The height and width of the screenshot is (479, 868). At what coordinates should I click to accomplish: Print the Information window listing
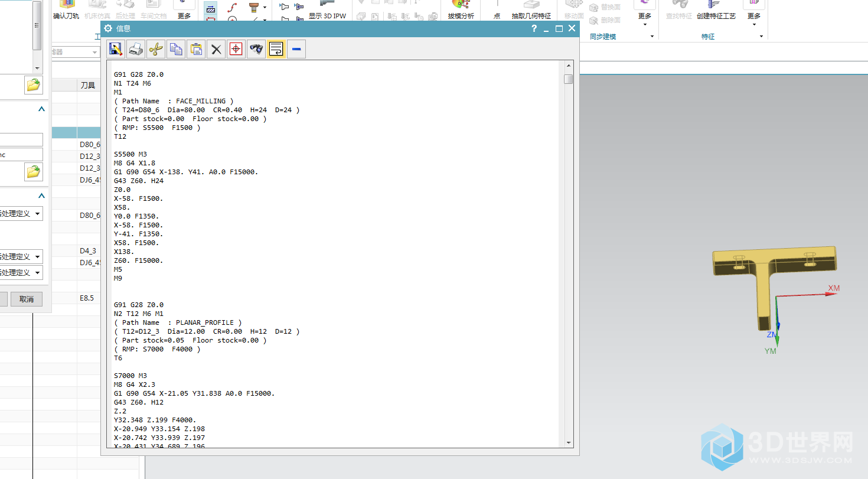click(x=136, y=50)
